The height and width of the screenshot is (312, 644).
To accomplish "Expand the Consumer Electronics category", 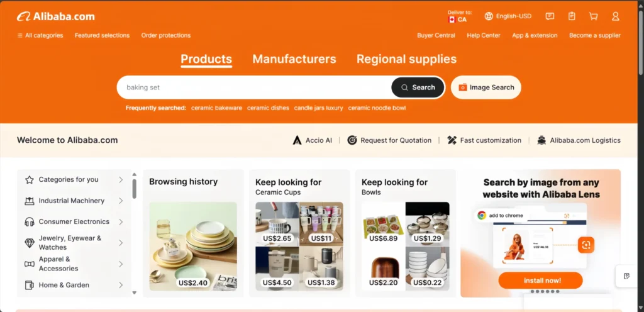I will [x=74, y=221].
